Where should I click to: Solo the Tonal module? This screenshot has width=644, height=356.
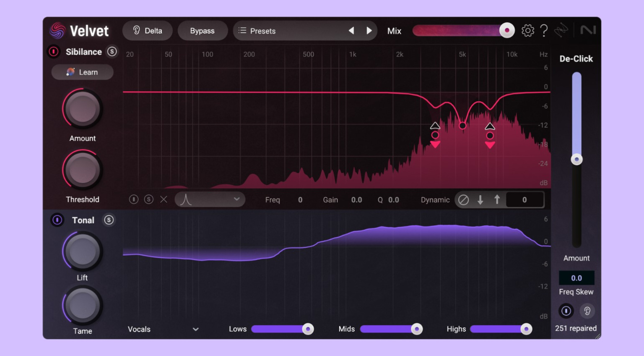[109, 220]
